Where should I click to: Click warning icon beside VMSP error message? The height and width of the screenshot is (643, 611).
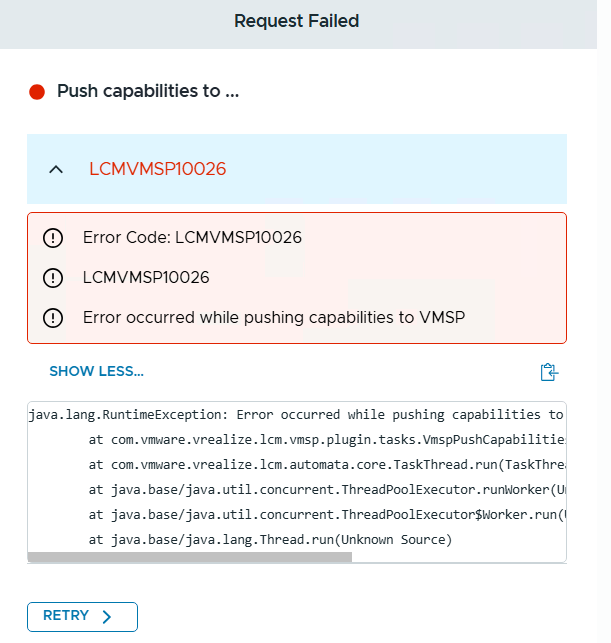tap(53, 318)
